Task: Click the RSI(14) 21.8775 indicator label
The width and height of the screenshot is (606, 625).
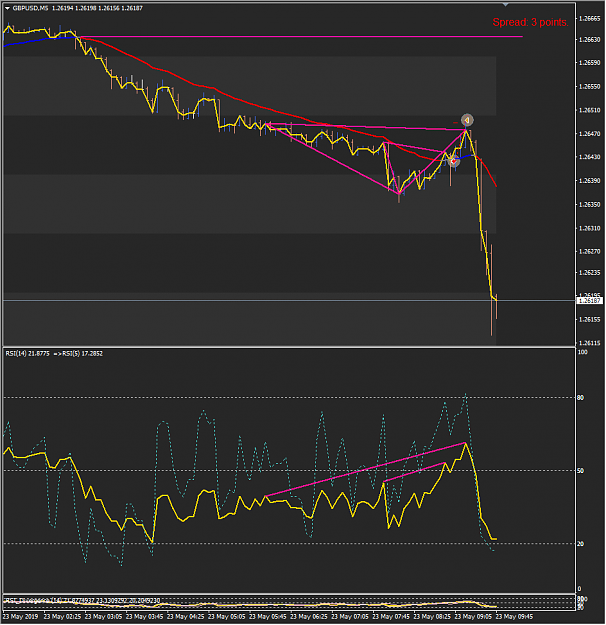Action: click(x=28, y=354)
